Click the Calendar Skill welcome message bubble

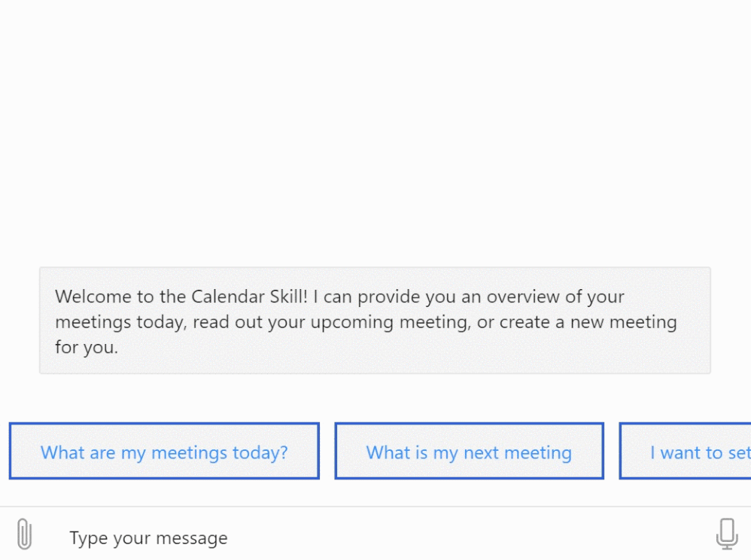pyautogui.click(x=375, y=321)
